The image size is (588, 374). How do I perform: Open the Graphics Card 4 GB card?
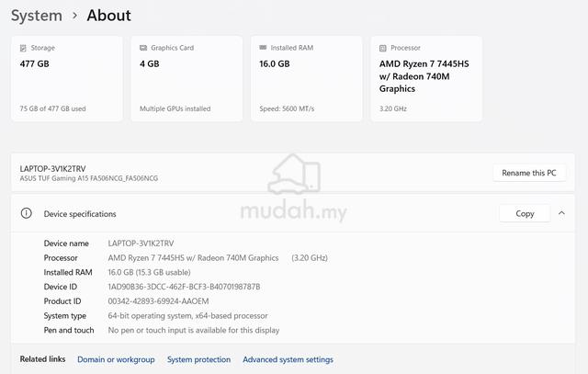pyautogui.click(x=187, y=79)
